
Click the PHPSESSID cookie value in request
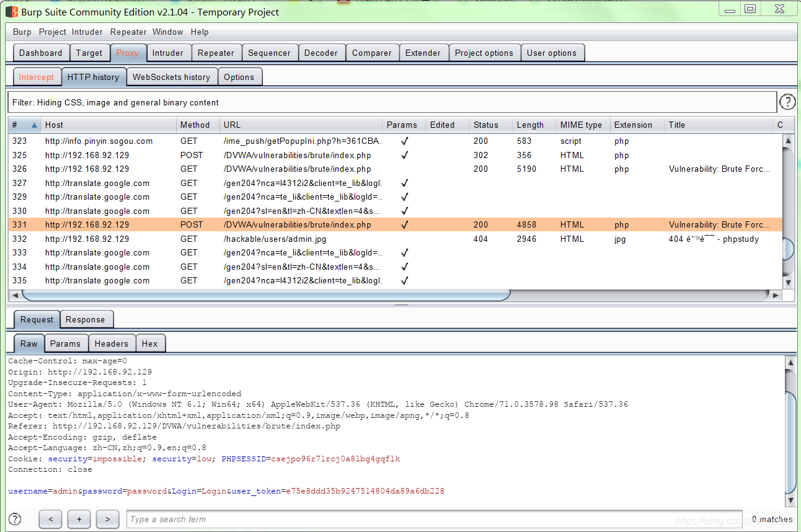(335, 459)
